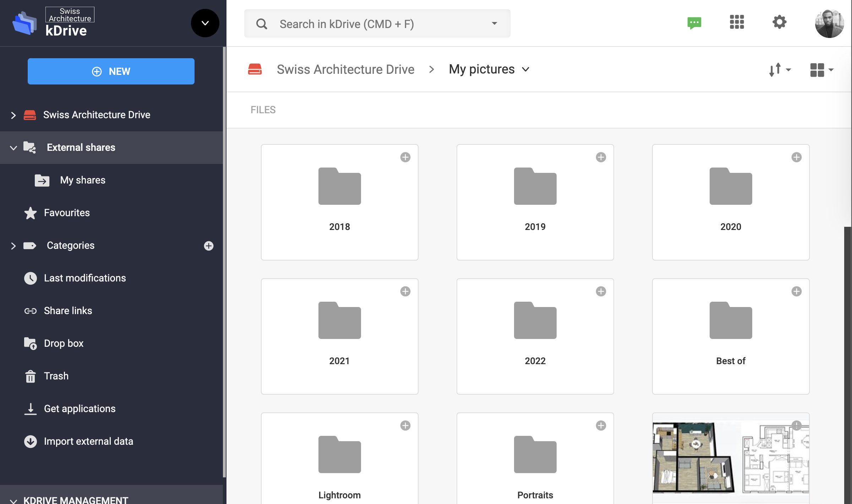The height and width of the screenshot is (504, 852).
Task: Toggle selection of the 2019 folder
Action: point(601,157)
